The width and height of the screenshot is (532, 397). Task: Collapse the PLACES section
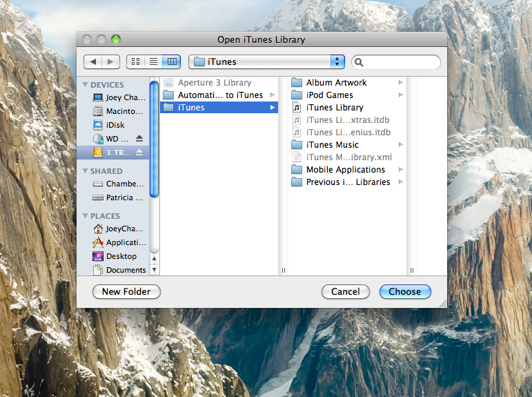(x=85, y=215)
